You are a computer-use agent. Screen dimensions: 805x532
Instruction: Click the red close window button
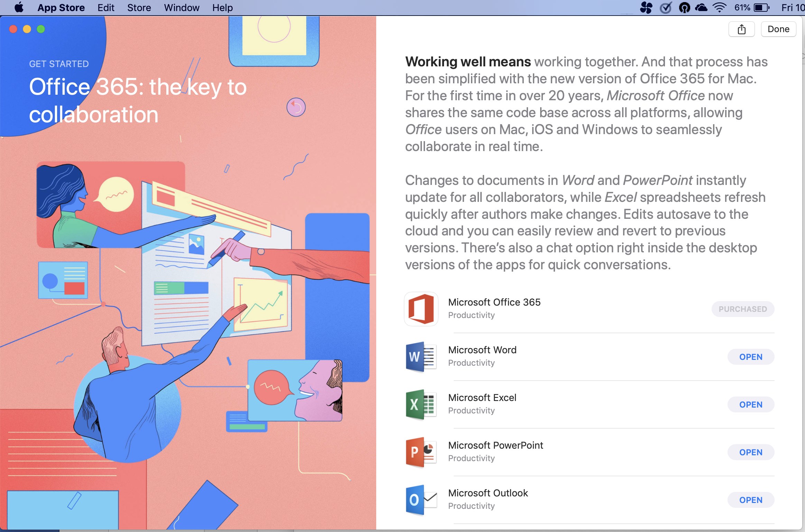coord(13,29)
